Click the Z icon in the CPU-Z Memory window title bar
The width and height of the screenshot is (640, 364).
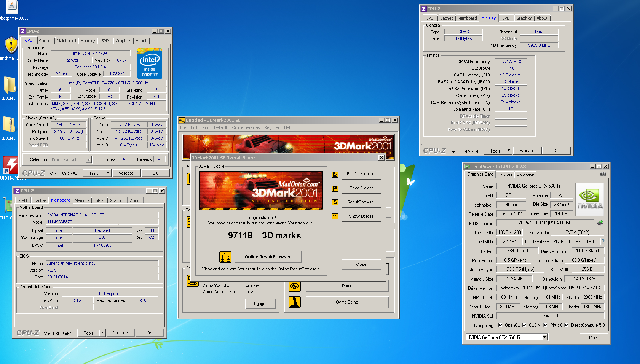pos(423,9)
